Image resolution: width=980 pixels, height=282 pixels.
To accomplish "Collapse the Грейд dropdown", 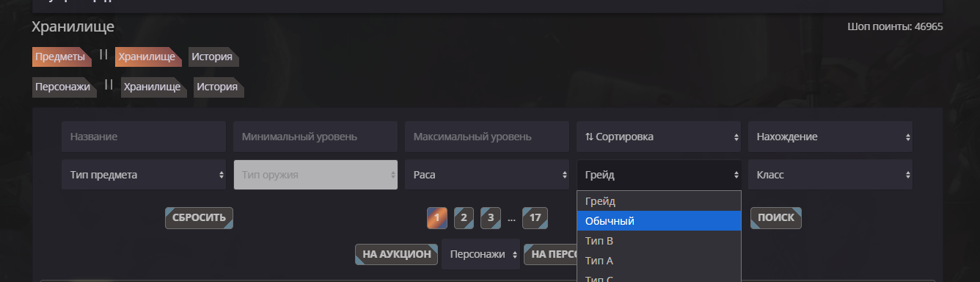I will tap(659, 175).
